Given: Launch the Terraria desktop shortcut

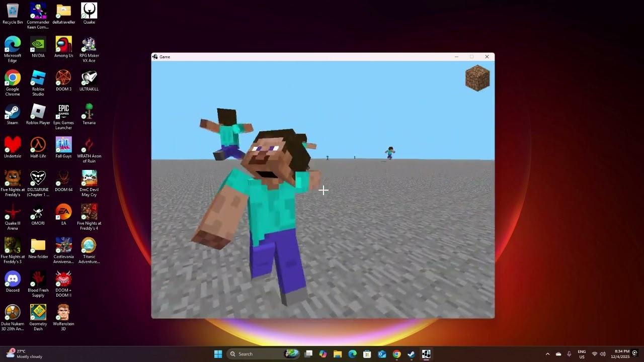Looking at the screenshot, I should 89,115.
